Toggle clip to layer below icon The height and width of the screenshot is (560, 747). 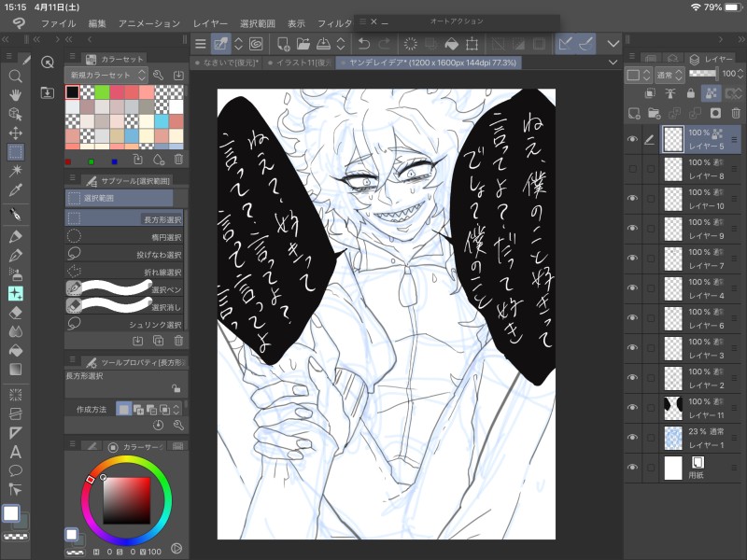pyautogui.click(x=650, y=93)
